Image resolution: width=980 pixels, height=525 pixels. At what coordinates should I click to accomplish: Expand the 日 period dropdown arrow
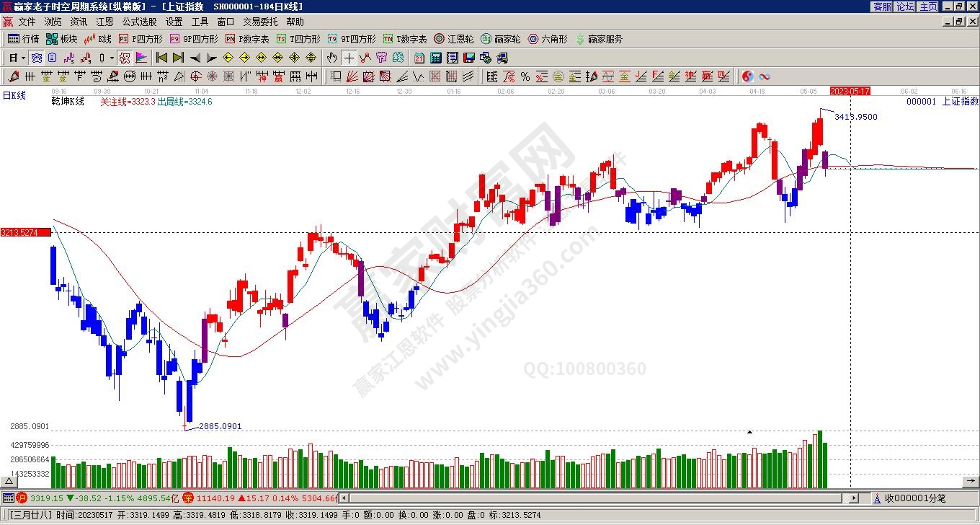tap(23, 58)
